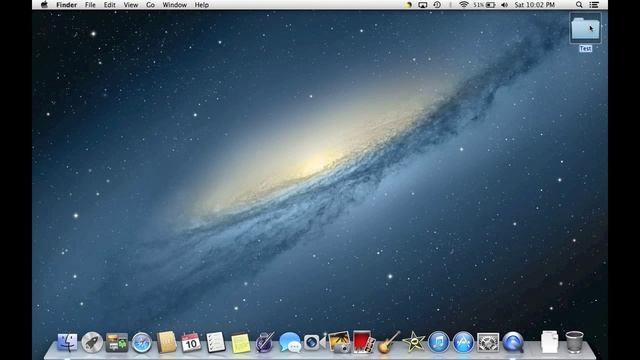Open Time Machine menu bar icon

coord(437,5)
